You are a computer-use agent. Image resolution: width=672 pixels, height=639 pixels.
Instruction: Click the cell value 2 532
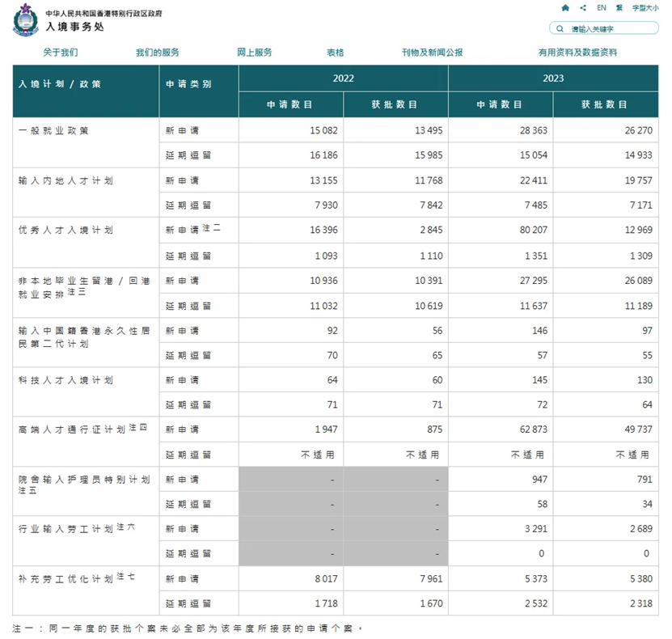pyautogui.click(x=536, y=603)
